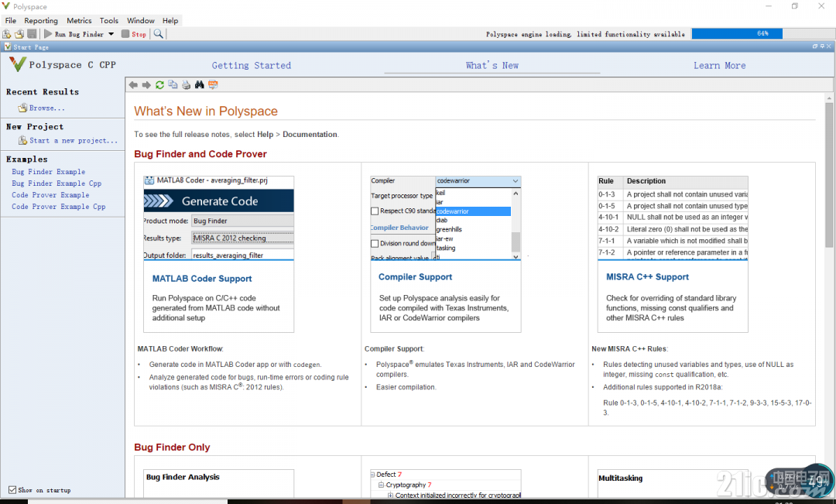Select keil in the compiler list

click(x=440, y=193)
